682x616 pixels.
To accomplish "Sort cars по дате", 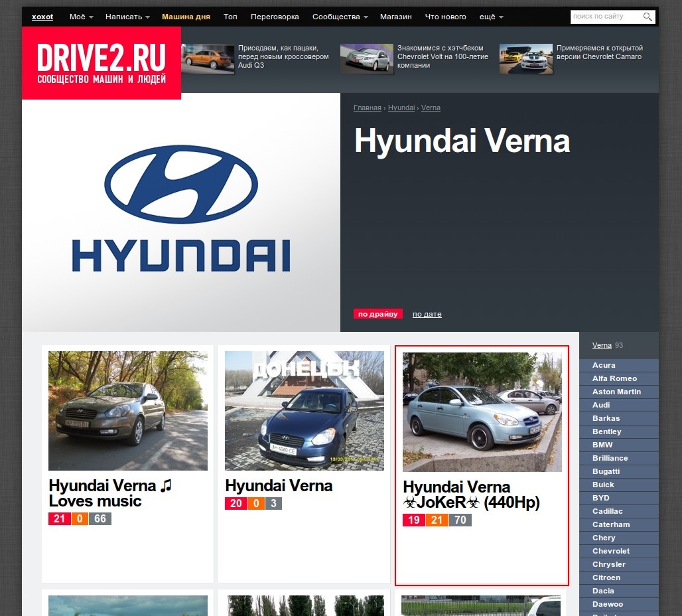I will pyautogui.click(x=427, y=314).
